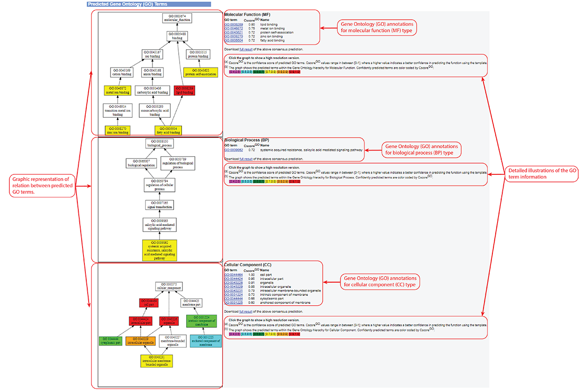Click the molecular_function root node in graph
This screenshot has height=392, width=582.
[178, 18]
